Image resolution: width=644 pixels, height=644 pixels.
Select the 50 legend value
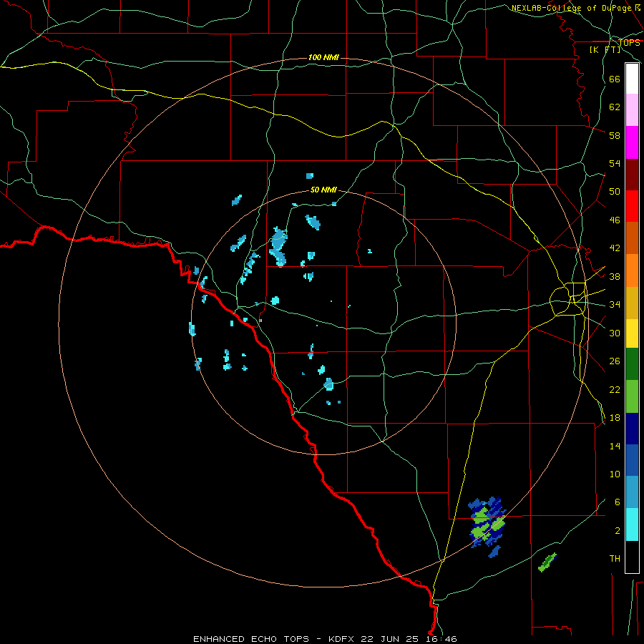(x=615, y=192)
